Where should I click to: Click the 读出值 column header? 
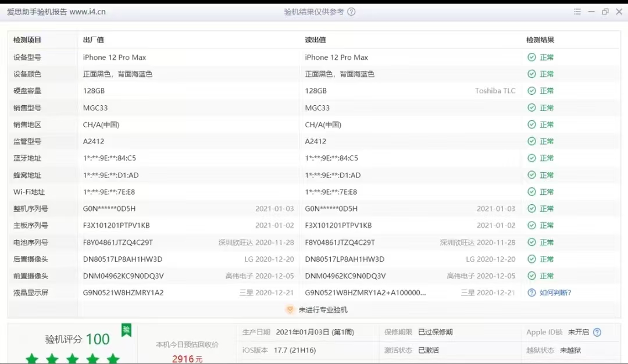pos(315,40)
